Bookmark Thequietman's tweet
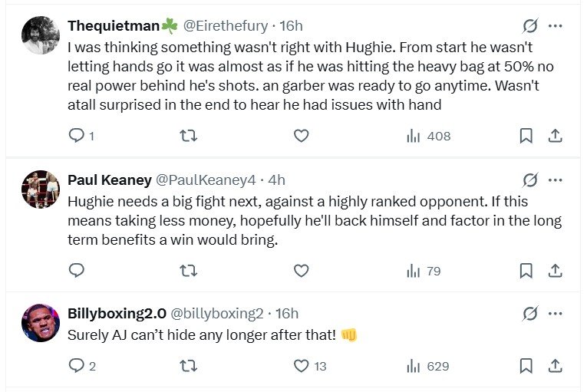The width and height of the screenshot is (587, 392). pos(526,136)
